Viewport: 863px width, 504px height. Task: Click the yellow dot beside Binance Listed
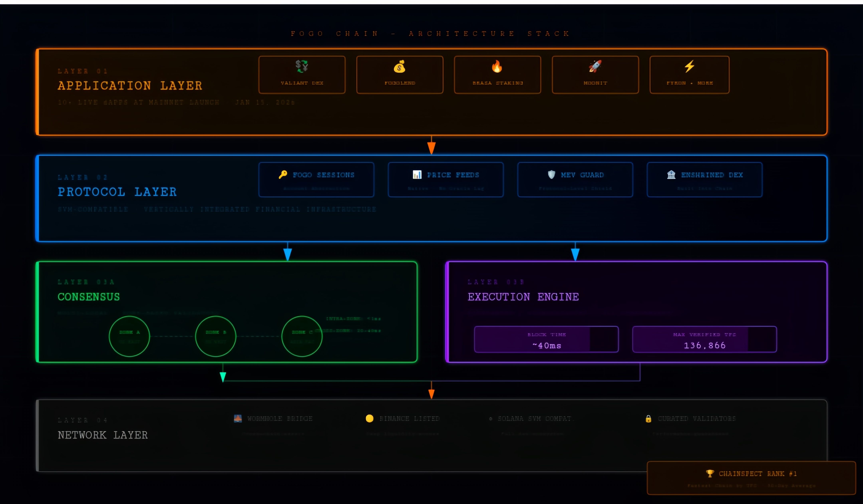point(369,418)
